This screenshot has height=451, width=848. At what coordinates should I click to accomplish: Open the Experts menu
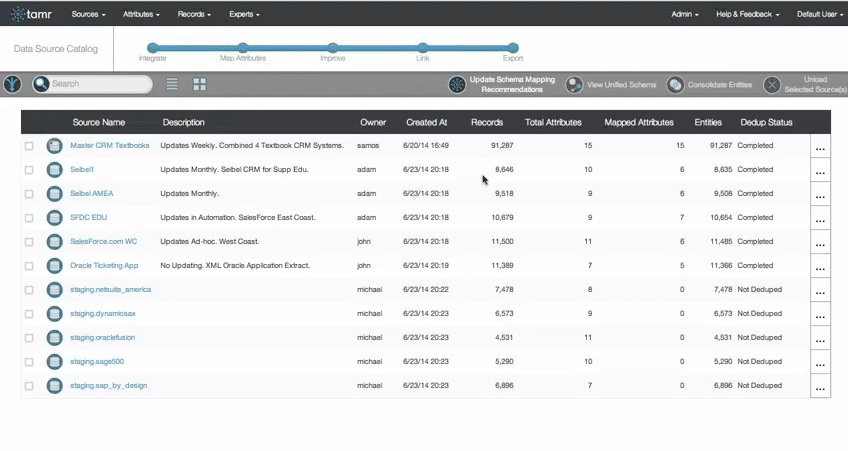point(244,15)
